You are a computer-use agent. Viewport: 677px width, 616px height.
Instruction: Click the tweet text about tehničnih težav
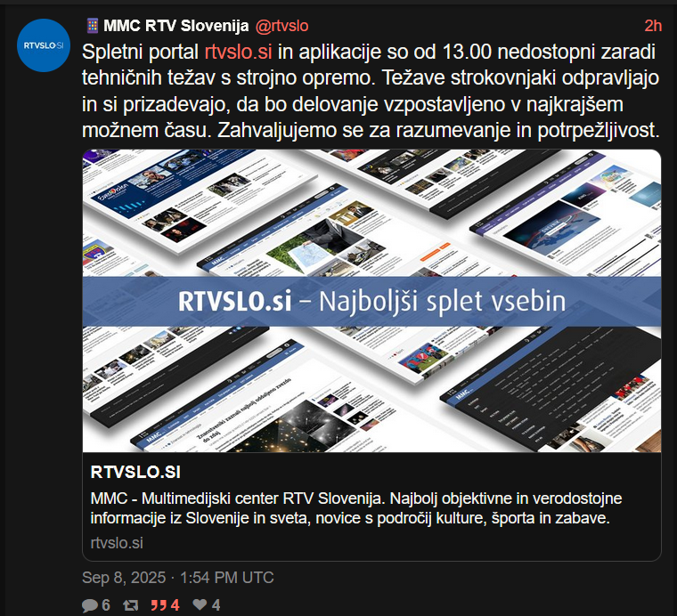tap(371, 91)
